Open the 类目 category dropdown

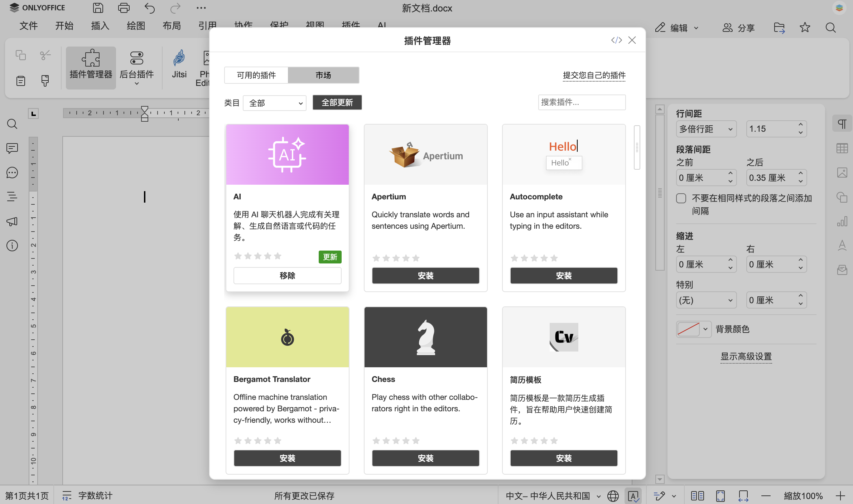pos(274,103)
